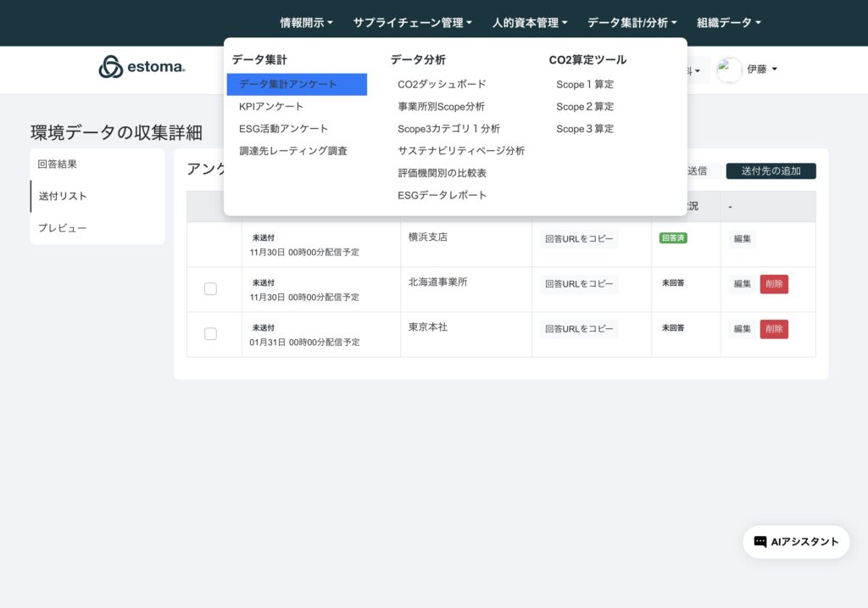
Task: Open the 組織データ dropdown
Action: click(728, 23)
